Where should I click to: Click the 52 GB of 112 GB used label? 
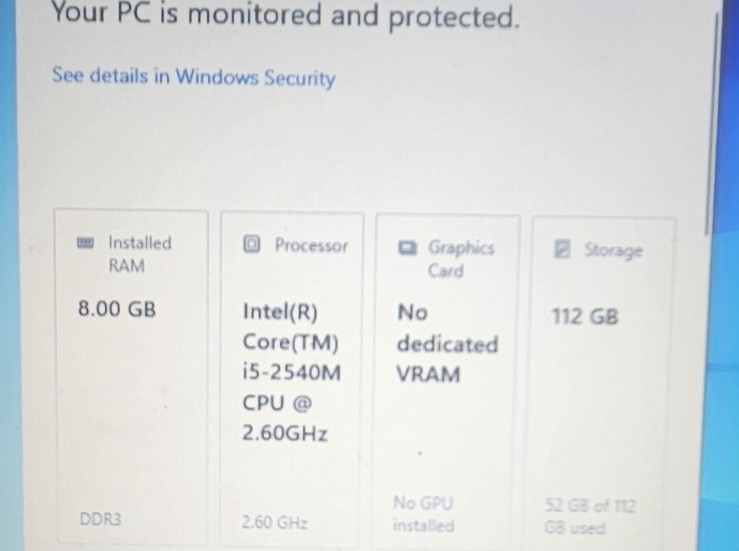(590, 516)
